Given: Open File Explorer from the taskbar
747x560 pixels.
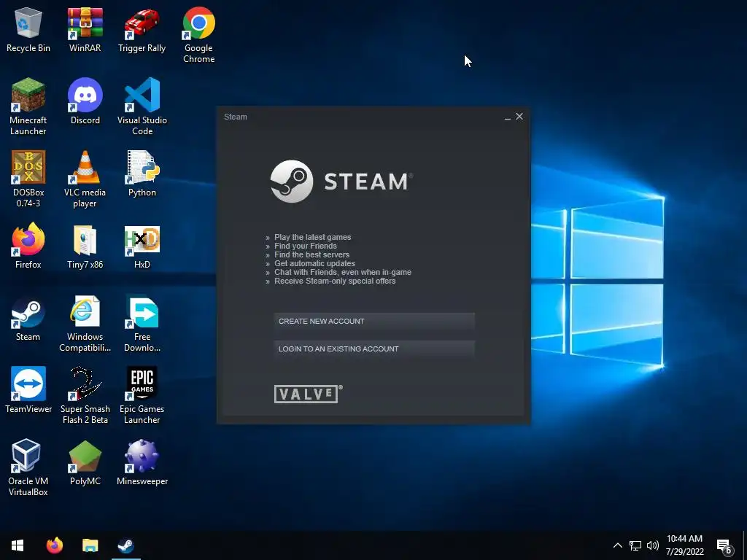Looking at the screenshot, I should 90,545.
